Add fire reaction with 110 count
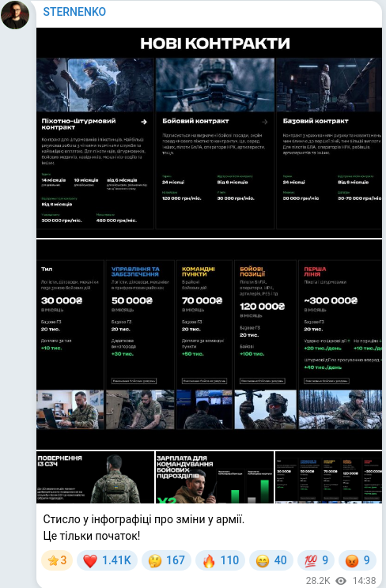 tap(221, 560)
